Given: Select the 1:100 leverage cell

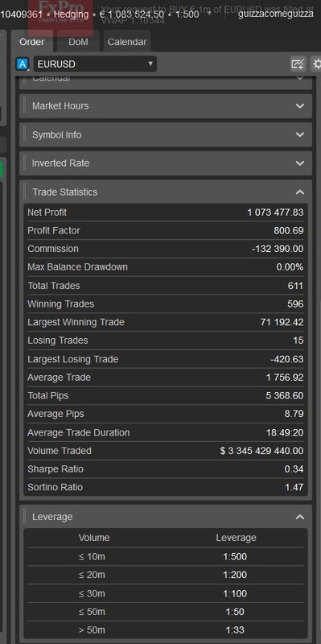Looking at the screenshot, I should (x=235, y=593).
